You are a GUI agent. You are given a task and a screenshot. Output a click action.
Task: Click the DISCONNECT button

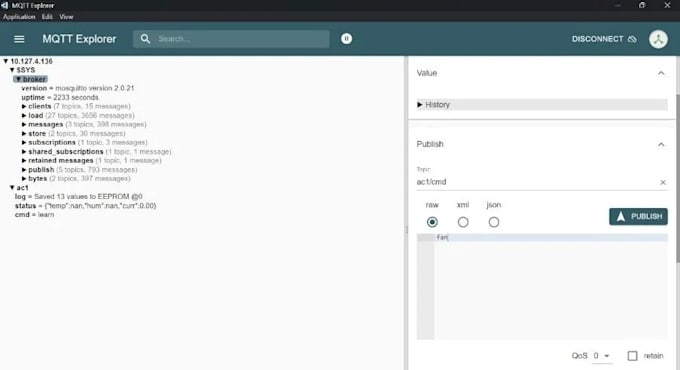604,39
